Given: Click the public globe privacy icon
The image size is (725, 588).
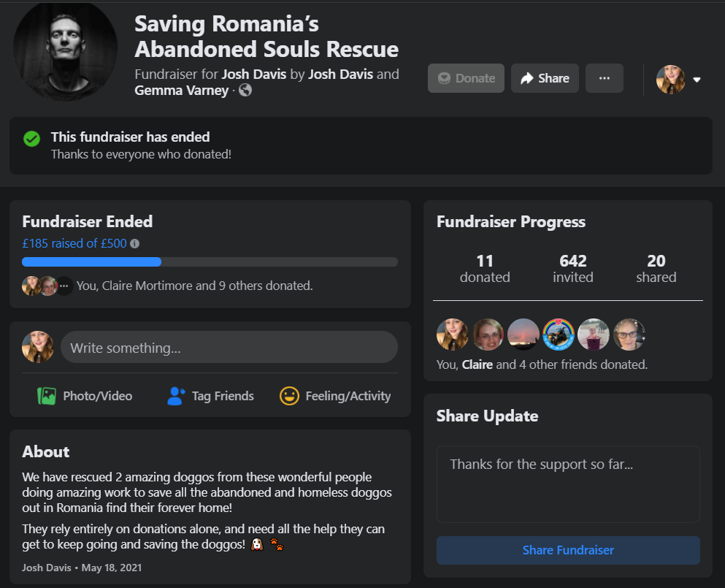Looking at the screenshot, I should 245,91.
